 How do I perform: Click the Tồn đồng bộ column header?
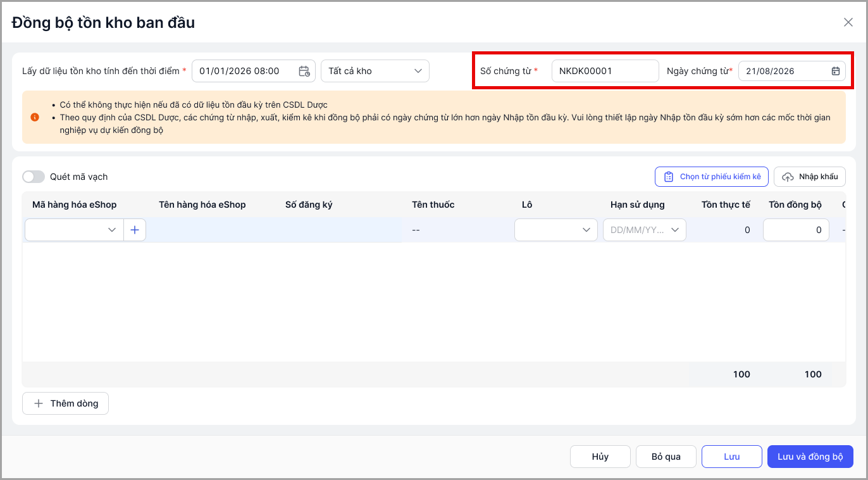[795, 205]
